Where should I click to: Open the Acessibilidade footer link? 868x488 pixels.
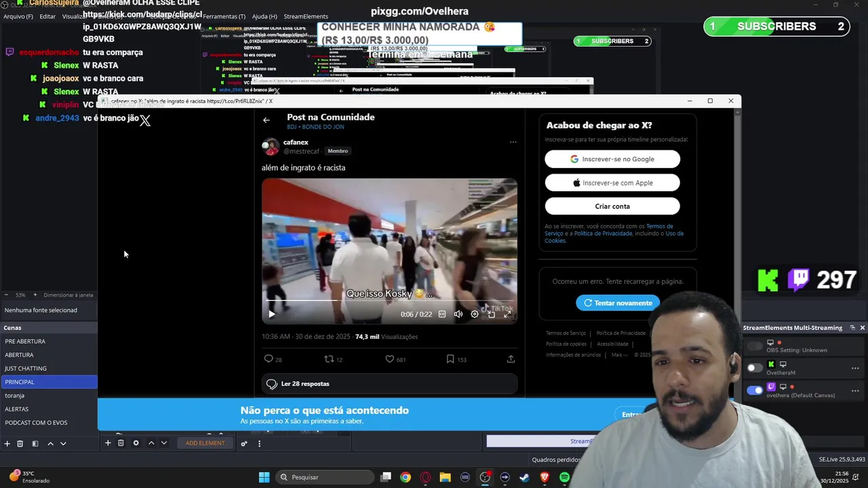[612, 344]
